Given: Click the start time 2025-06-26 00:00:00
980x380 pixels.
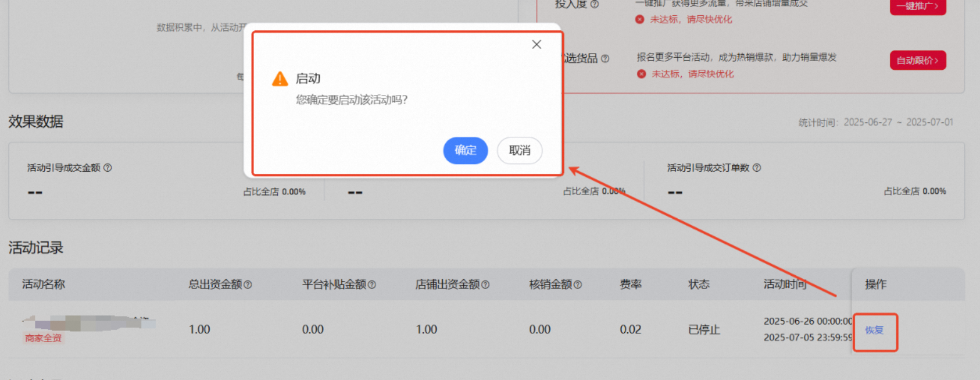Looking at the screenshot, I should 808,321.
